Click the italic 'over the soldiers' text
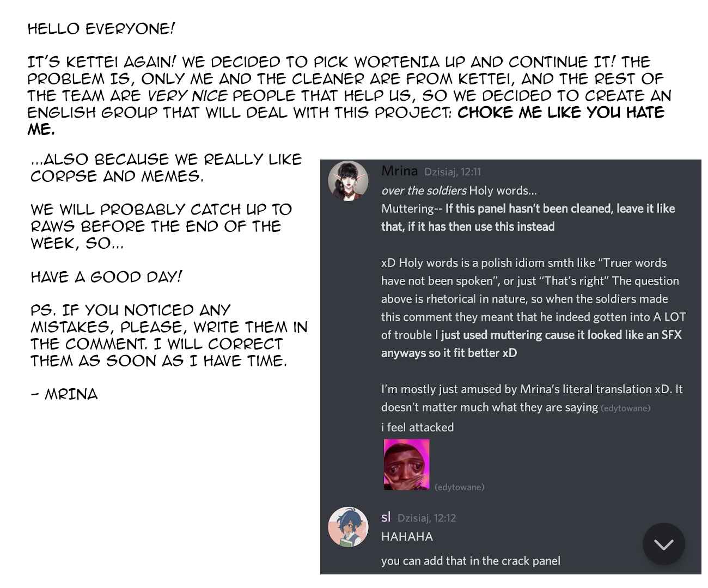 pyautogui.click(x=424, y=191)
